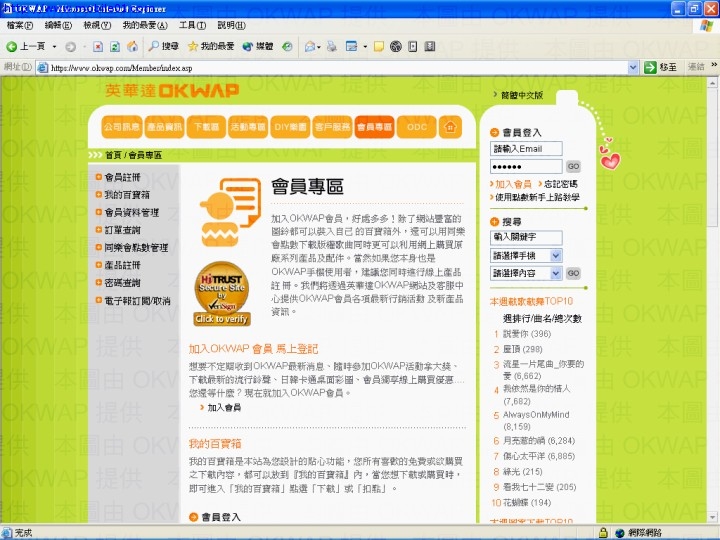The image size is (720, 540).
Task: Open the Search (搜尋) toolbar button
Action: [x=163, y=46]
